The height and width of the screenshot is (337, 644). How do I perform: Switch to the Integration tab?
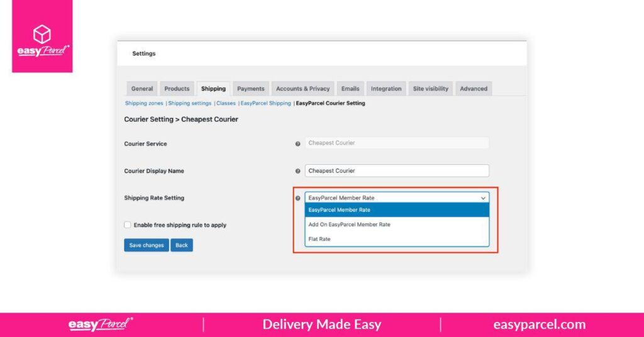pos(386,89)
